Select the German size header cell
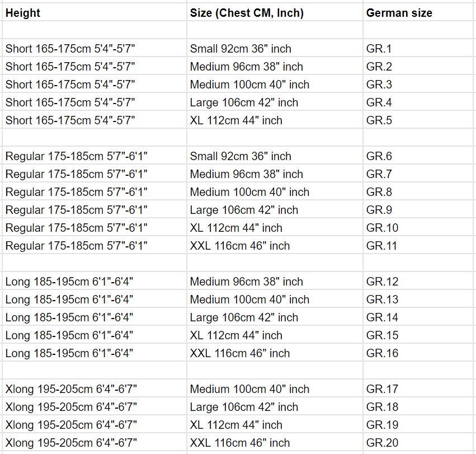The height and width of the screenshot is (454, 476). (x=399, y=13)
